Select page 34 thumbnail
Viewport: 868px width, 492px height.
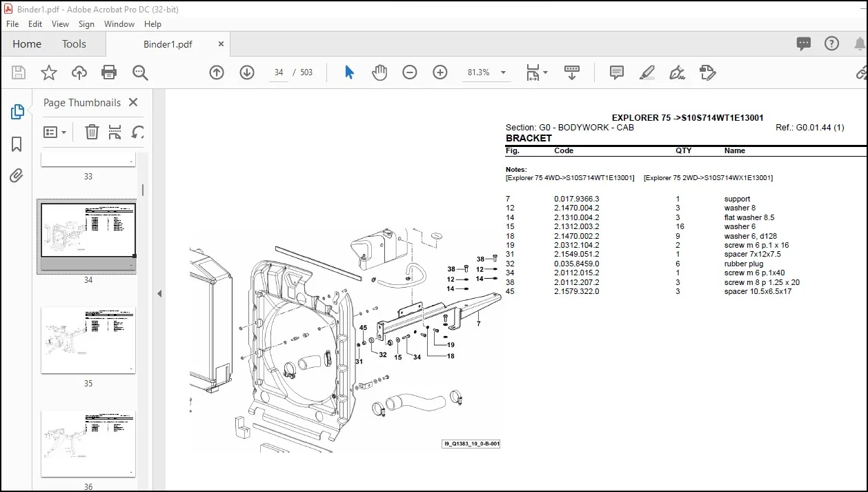coord(88,237)
